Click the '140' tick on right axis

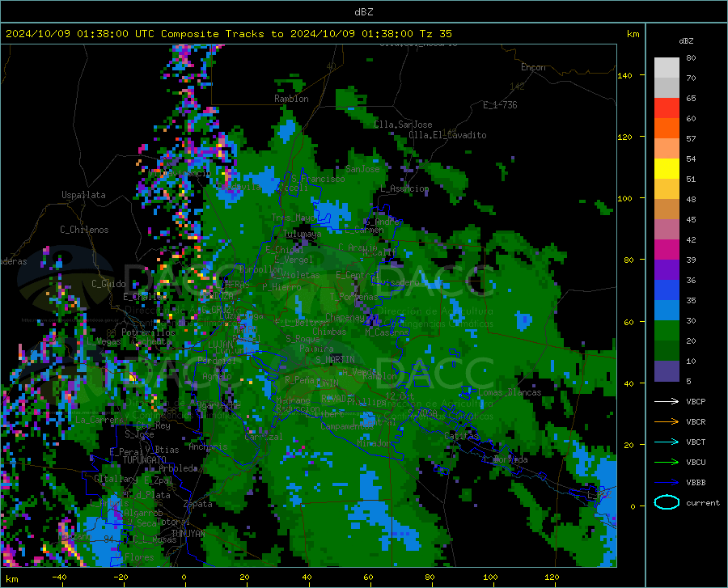tap(624, 75)
